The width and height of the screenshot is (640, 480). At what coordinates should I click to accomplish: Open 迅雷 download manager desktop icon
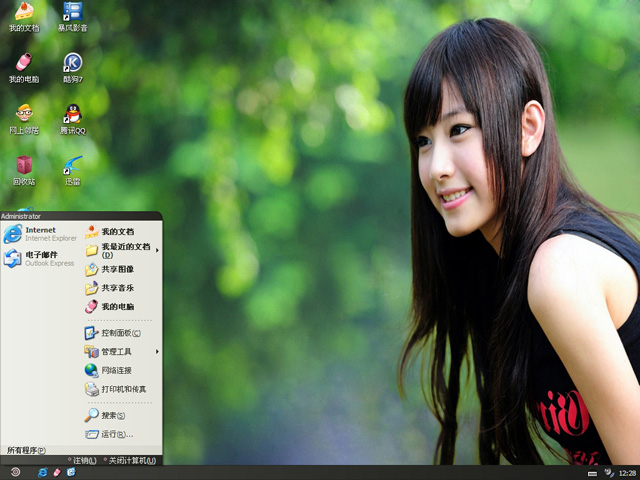click(x=72, y=167)
